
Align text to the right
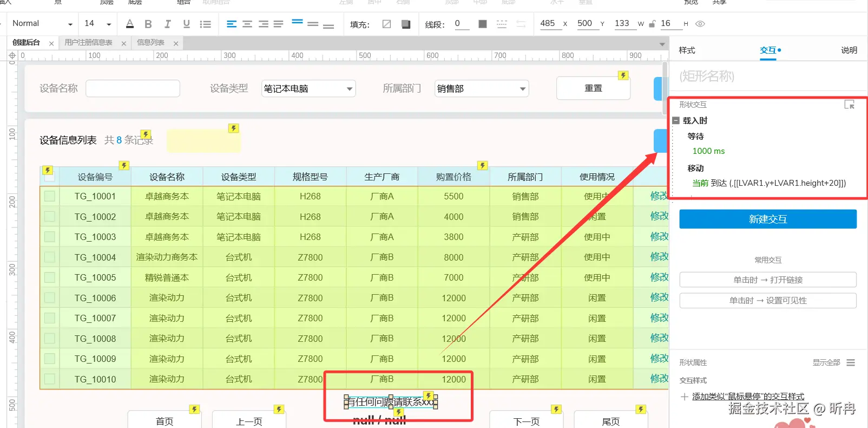coord(263,24)
